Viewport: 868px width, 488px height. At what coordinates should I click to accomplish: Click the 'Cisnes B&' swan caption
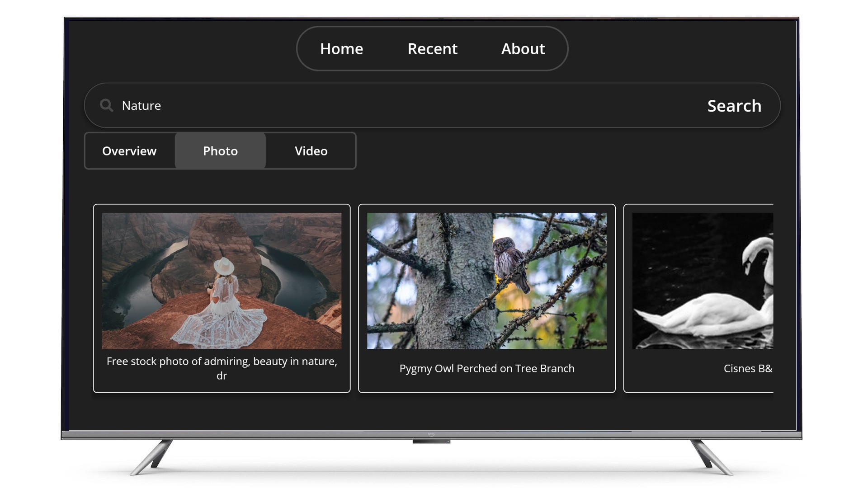coord(748,368)
